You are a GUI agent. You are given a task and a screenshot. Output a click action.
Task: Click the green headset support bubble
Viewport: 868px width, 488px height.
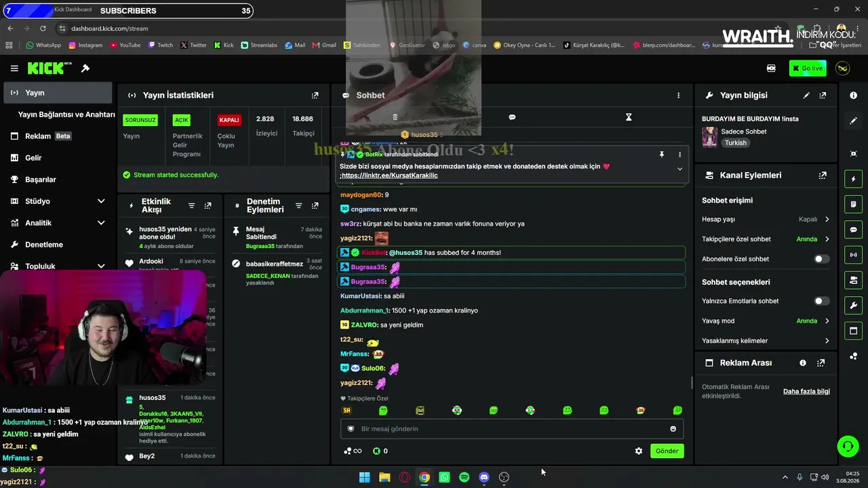(x=848, y=446)
